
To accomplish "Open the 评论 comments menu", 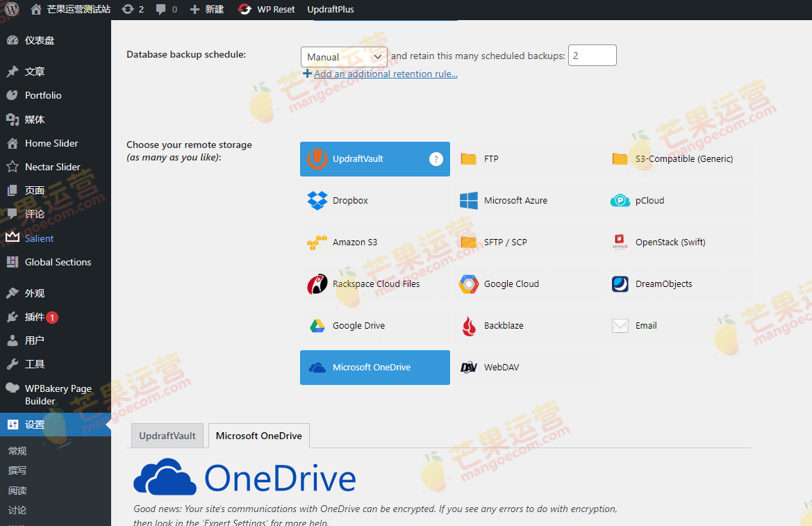I will [x=56, y=215].
